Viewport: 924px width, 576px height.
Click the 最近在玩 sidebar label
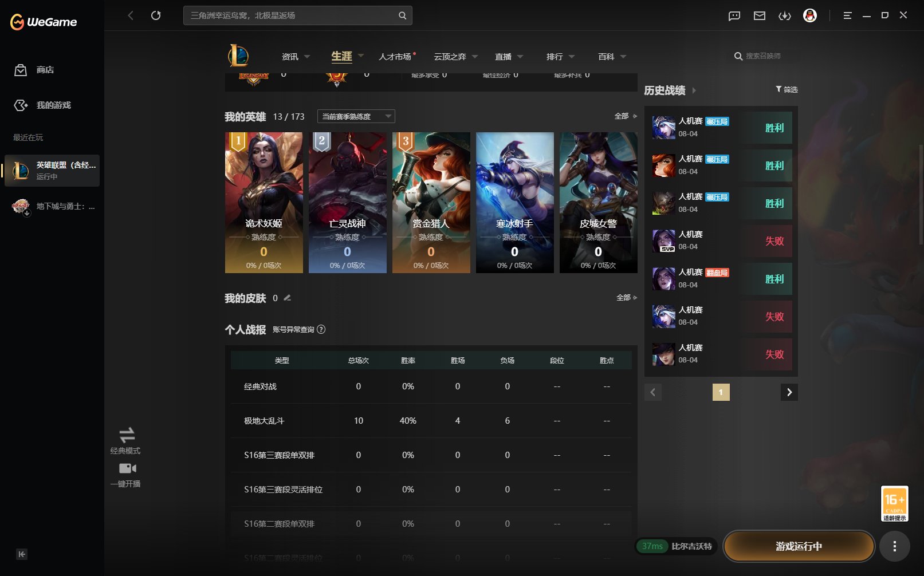coord(28,137)
